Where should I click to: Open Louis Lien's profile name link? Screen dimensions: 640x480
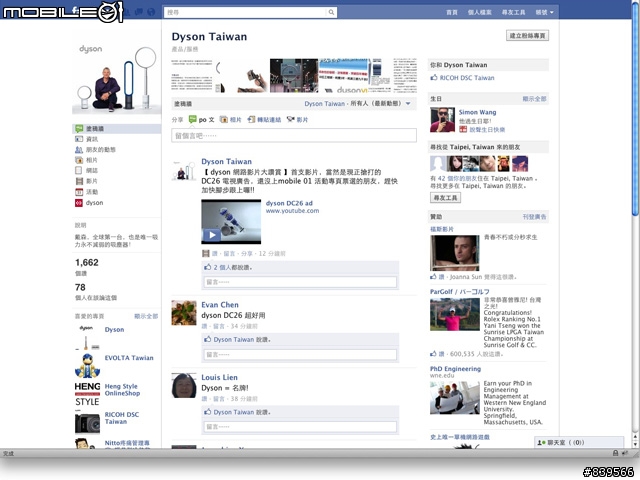point(219,378)
